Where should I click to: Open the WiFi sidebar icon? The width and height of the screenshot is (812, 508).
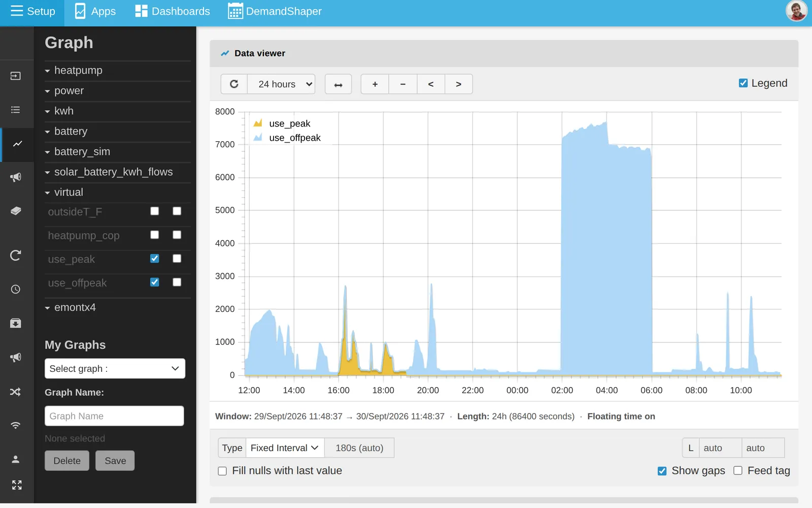tap(16, 425)
